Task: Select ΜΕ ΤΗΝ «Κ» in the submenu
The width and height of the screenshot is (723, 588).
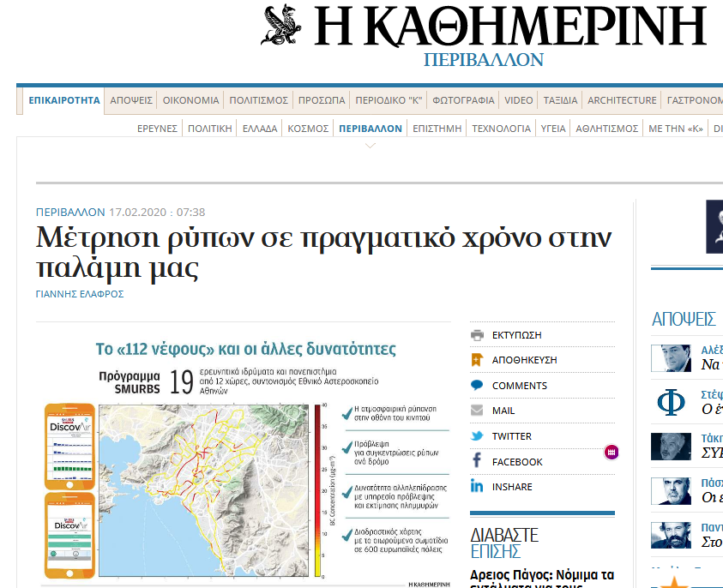Action: [x=676, y=129]
